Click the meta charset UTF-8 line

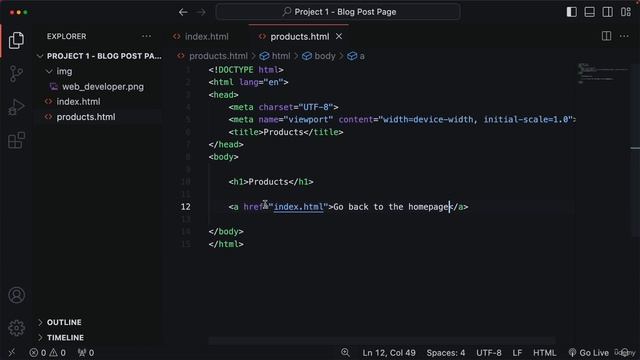pos(284,107)
